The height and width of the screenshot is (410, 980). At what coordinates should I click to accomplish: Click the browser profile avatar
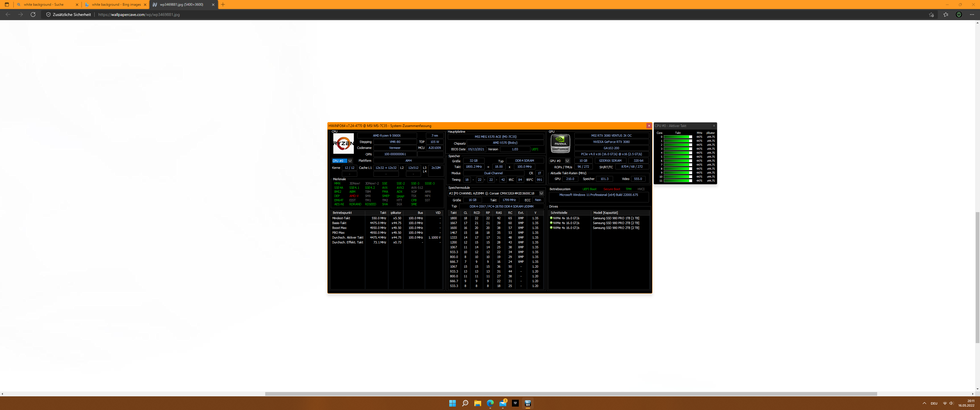point(959,15)
